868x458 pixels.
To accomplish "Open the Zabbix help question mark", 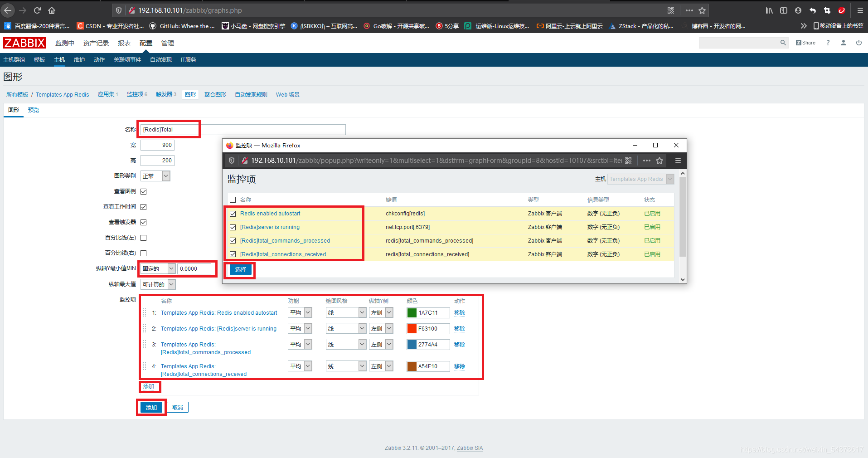I will pyautogui.click(x=828, y=43).
